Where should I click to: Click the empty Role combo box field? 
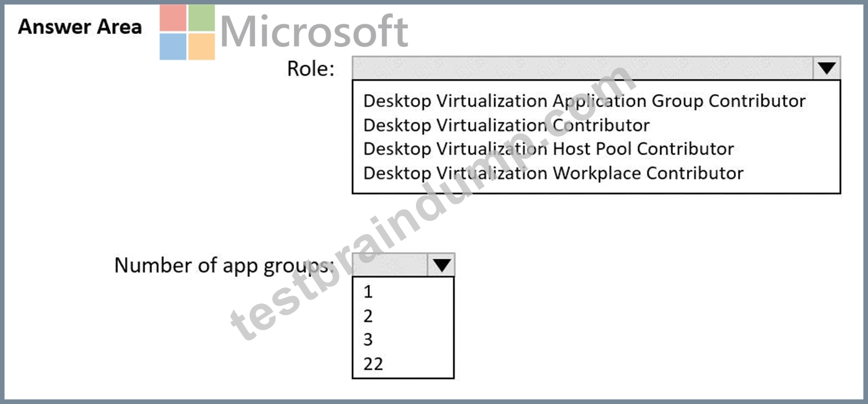tap(583, 68)
